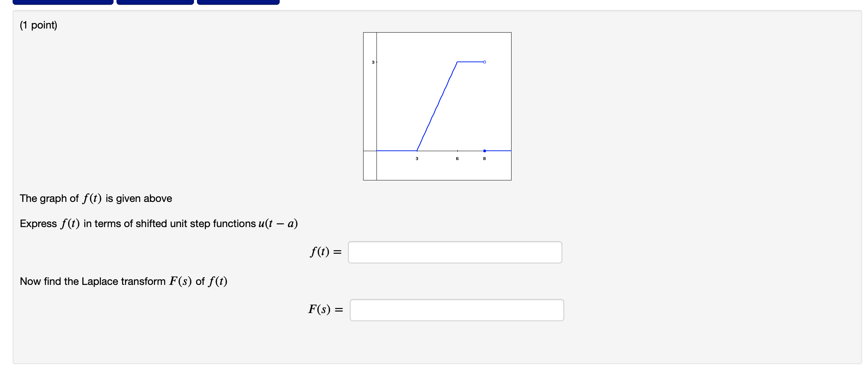Click the second blue navigation button at top
This screenshot has height=366, width=868.
(154, 1)
